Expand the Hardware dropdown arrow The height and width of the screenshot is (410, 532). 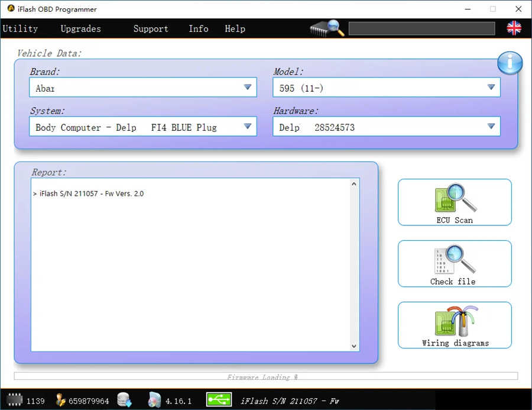tap(491, 127)
